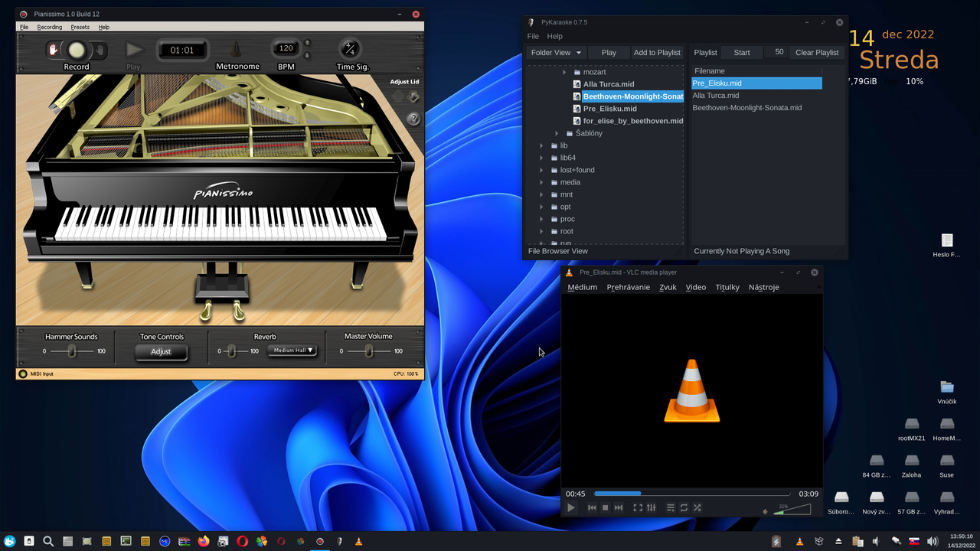
Task: Click the Master Volume slider
Action: click(369, 351)
